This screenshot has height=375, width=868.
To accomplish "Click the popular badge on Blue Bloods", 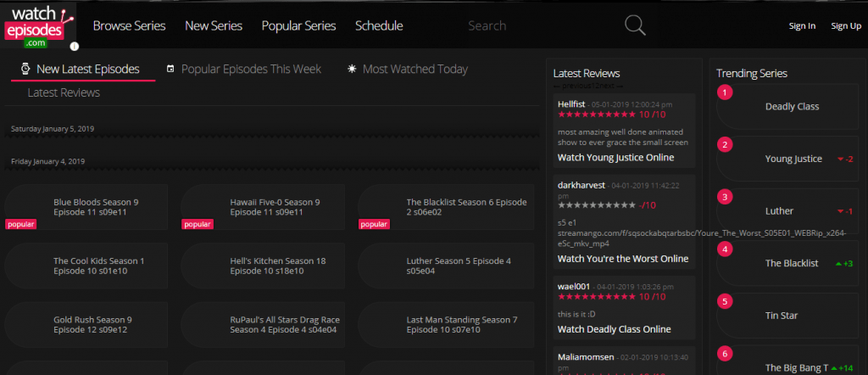I will coord(21,224).
